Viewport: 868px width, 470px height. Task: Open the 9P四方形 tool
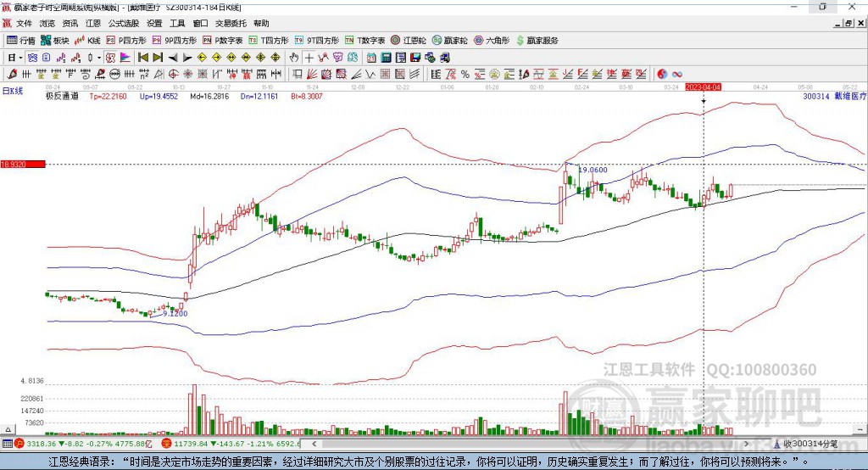(175, 41)
